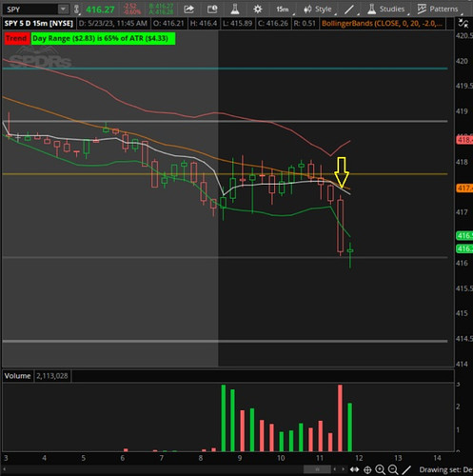Click the Volume study label
This screenshot has height=476, width=473.
click(17, 376)
